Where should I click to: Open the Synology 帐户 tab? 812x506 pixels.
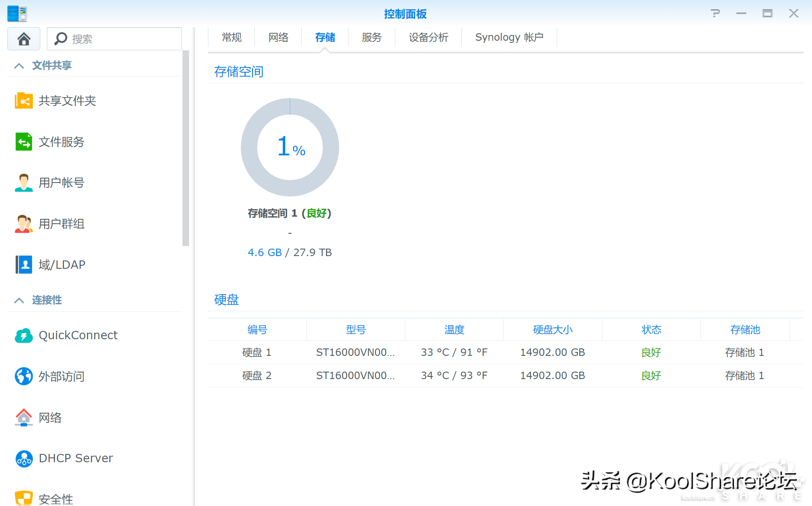pyautogui.click(x=509, y=38)
